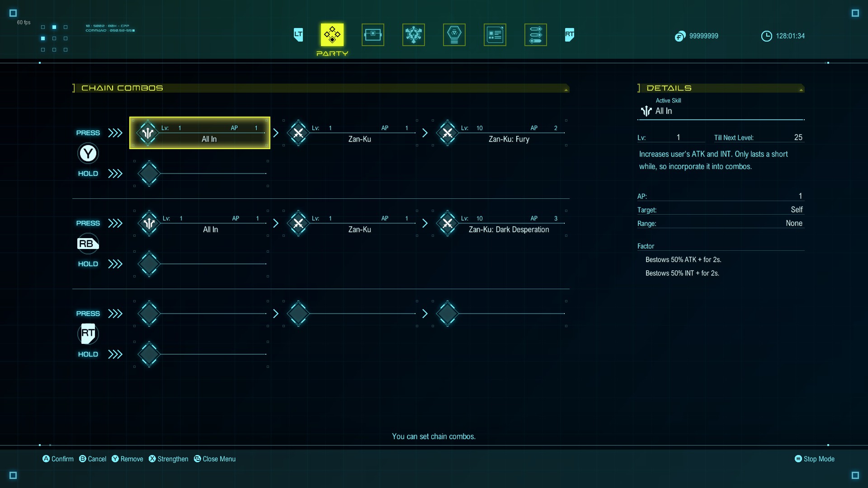Open the lightbulb tips tab icon
Image resolution: width=868 pixels, height=488 pixels.
coord(454,35)
